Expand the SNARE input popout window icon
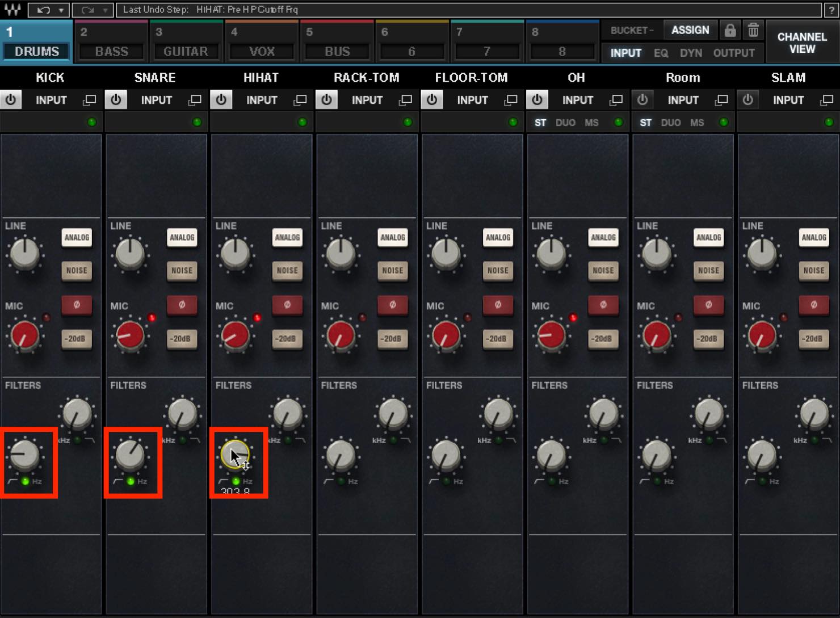The height and width of the screenshot is (618, 840). [195, 100]
